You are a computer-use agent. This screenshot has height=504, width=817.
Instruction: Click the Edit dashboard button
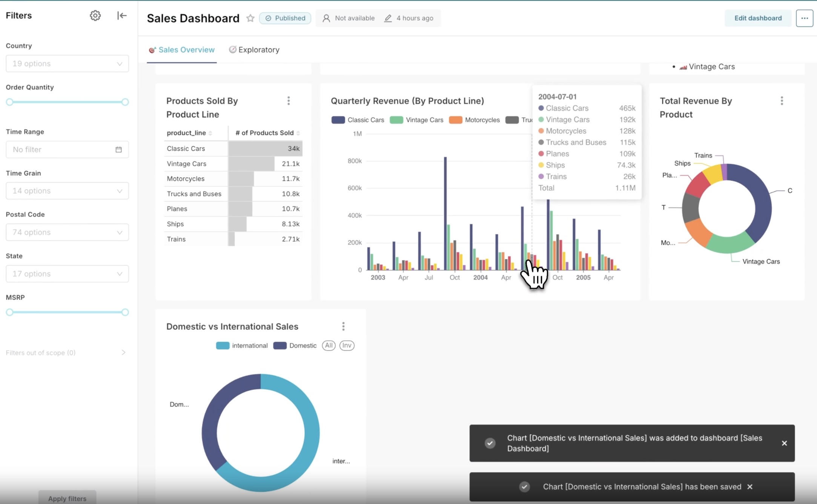click(757, 18)
